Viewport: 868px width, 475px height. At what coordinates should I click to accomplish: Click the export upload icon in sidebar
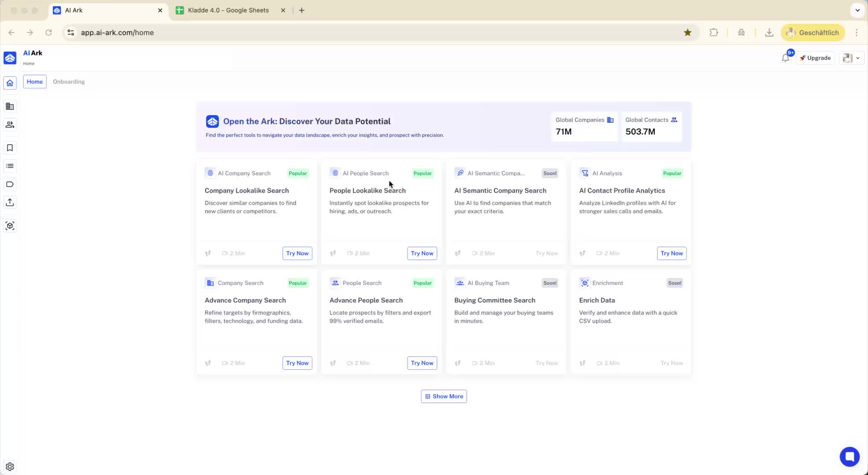10,202
